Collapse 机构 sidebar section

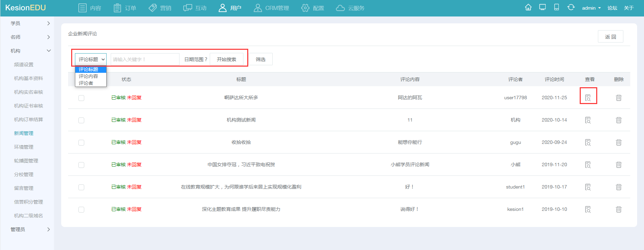coord(30,51)
